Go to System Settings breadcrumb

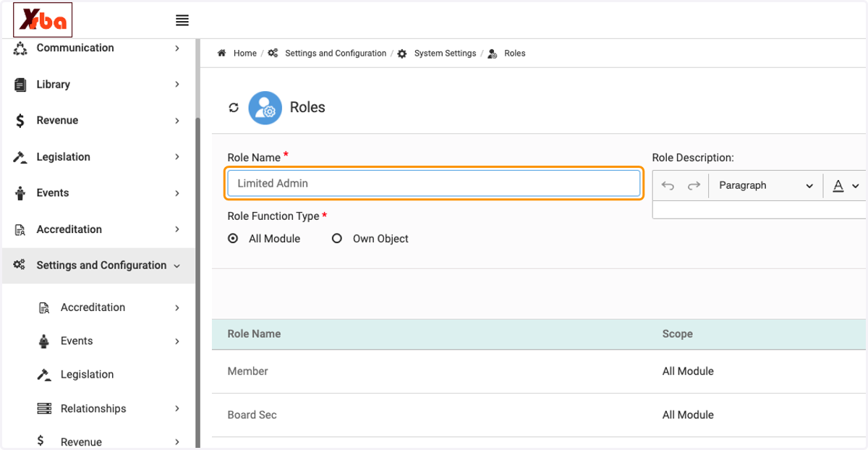(445, 54)
